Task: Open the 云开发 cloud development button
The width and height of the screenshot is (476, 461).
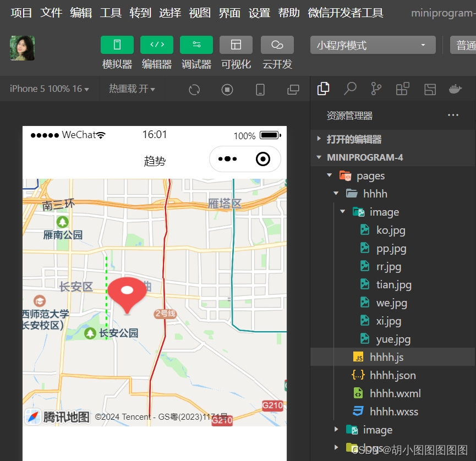Action: pyautogui.click(x=277, y=45)
